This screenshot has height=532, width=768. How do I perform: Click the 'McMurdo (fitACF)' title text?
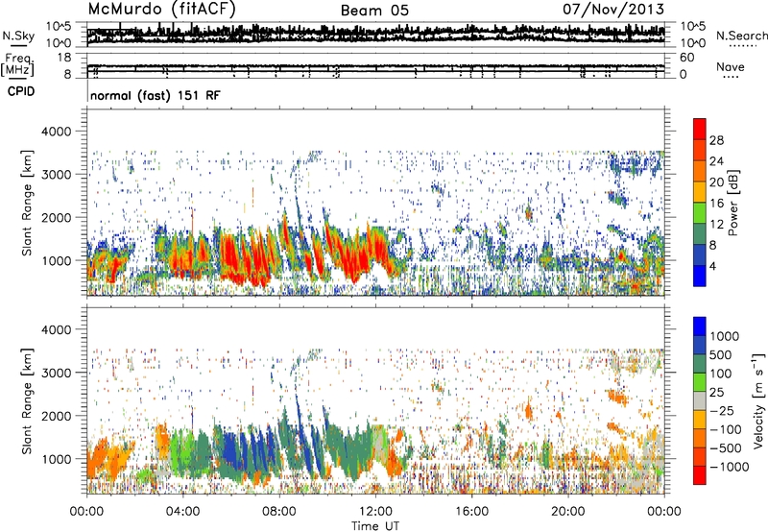(x=161, y=10)
